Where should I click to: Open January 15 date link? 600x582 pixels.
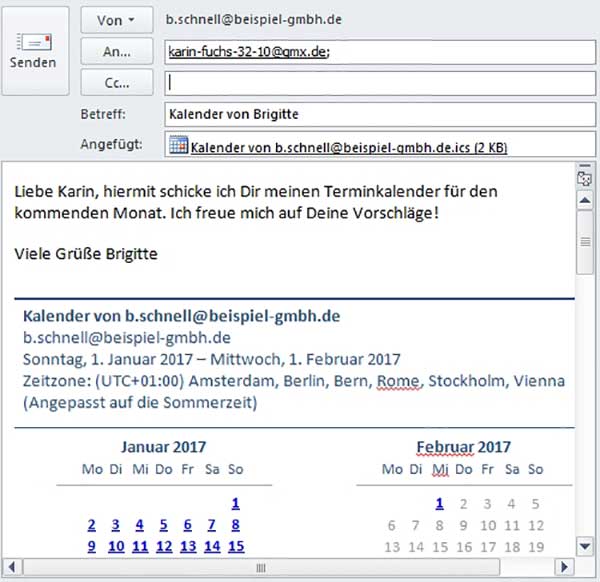point(236,546)
